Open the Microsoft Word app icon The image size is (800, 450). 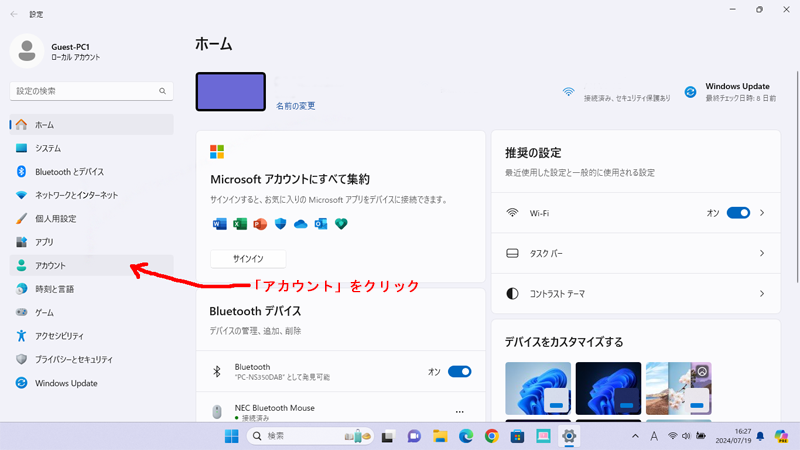coord(220,224)
